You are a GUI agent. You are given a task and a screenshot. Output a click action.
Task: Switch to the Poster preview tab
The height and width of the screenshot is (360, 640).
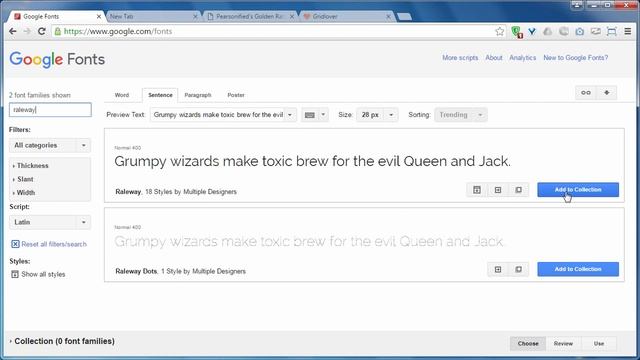(236, 95)
